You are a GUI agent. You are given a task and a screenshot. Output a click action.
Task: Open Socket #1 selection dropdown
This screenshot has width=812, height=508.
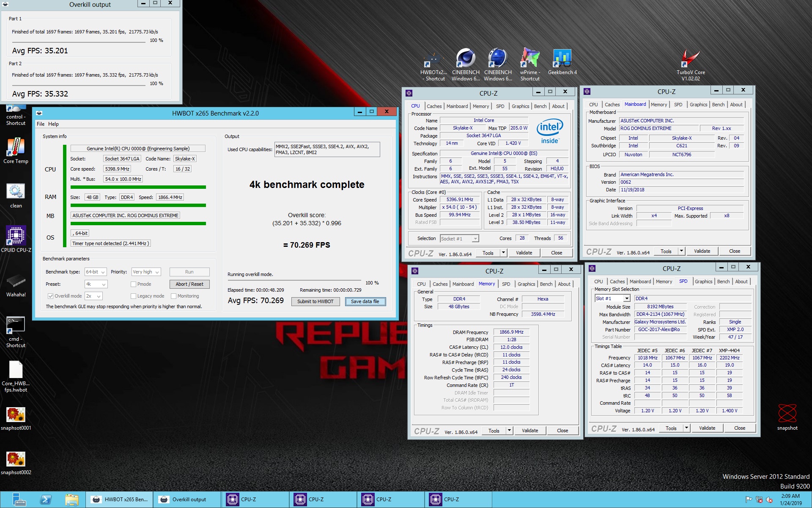click(x=459, y=238)
